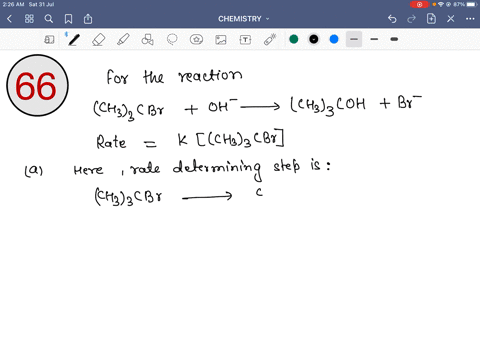Select the Laser pointer tool
480x360 pixels.
[x=270, y=39]
